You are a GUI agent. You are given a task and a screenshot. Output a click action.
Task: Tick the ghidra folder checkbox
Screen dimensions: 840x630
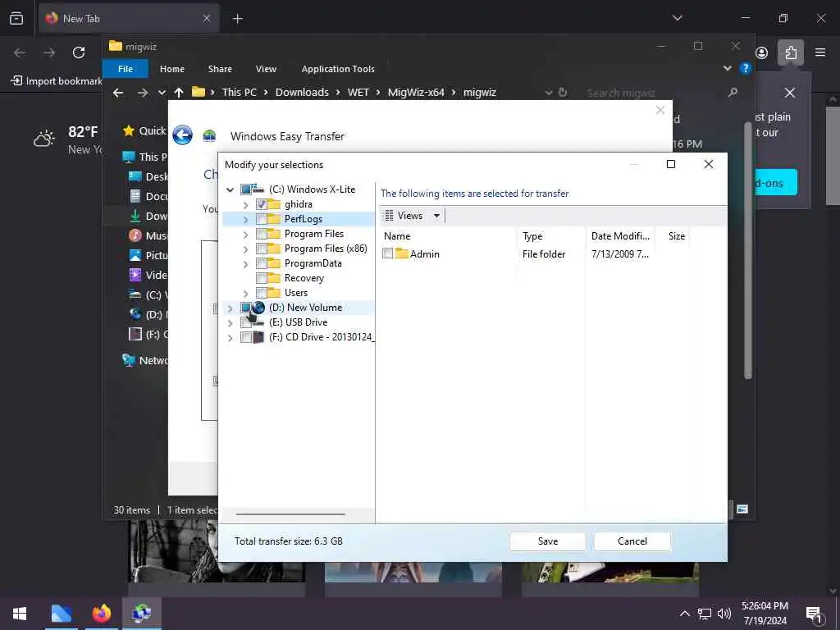pyautogui.click(x=262, y=204)
